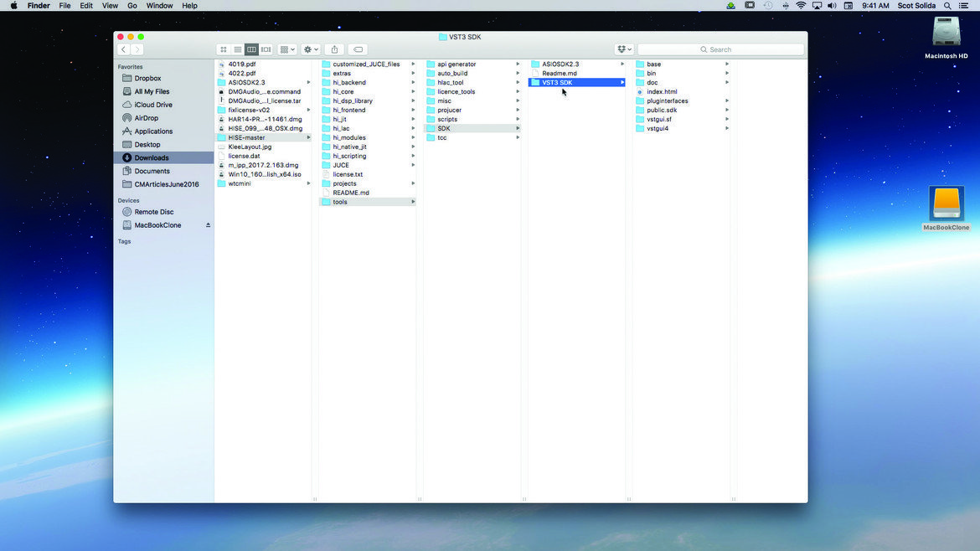Image resolution: width=980 pixels, height=551 pixels.
Task: Switch Finder to column view
Action: click(251, 49)
